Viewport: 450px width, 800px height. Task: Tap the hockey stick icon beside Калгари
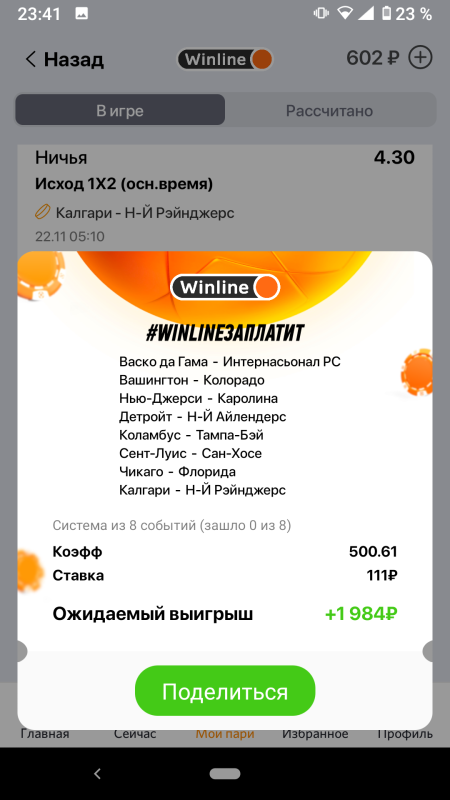(42, 212)
